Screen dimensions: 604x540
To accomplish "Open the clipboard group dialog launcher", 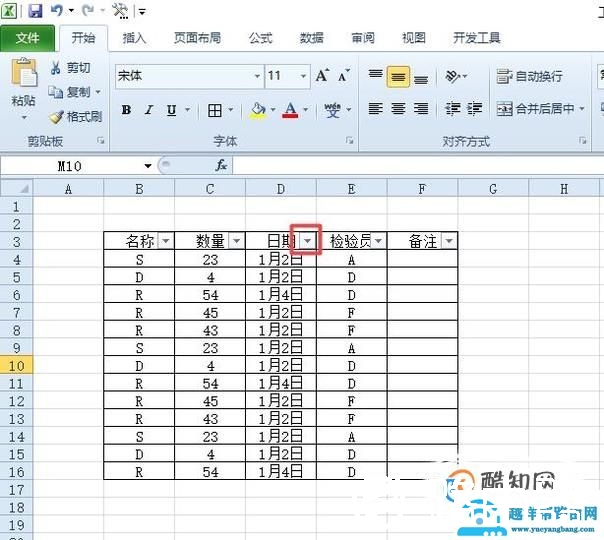I will 101,141.
